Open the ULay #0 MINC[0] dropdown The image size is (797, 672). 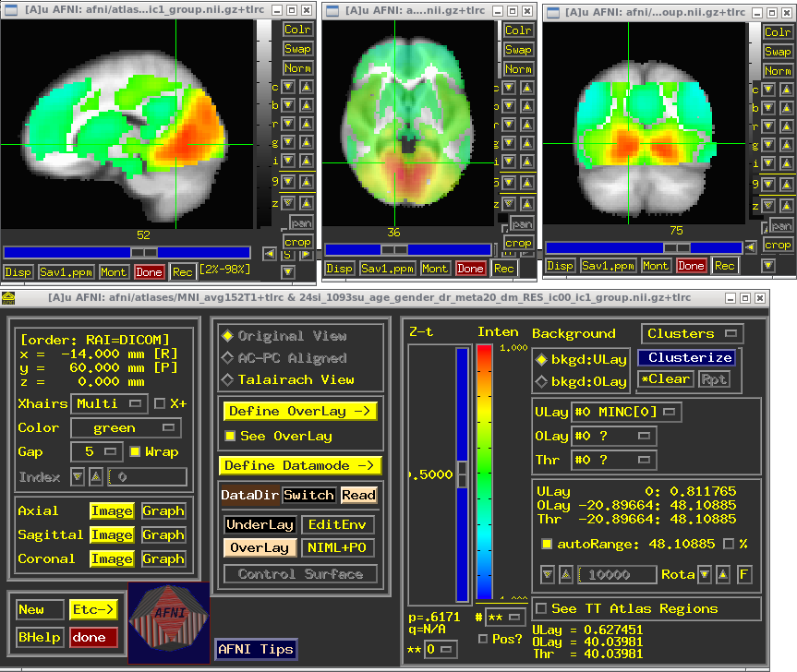click(x=624, y=412)
